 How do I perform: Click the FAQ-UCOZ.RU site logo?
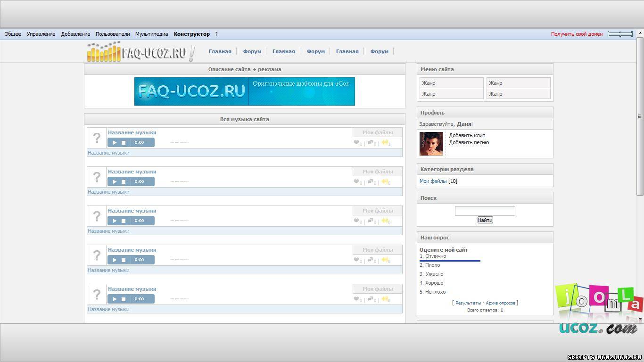tap(141, 51)
